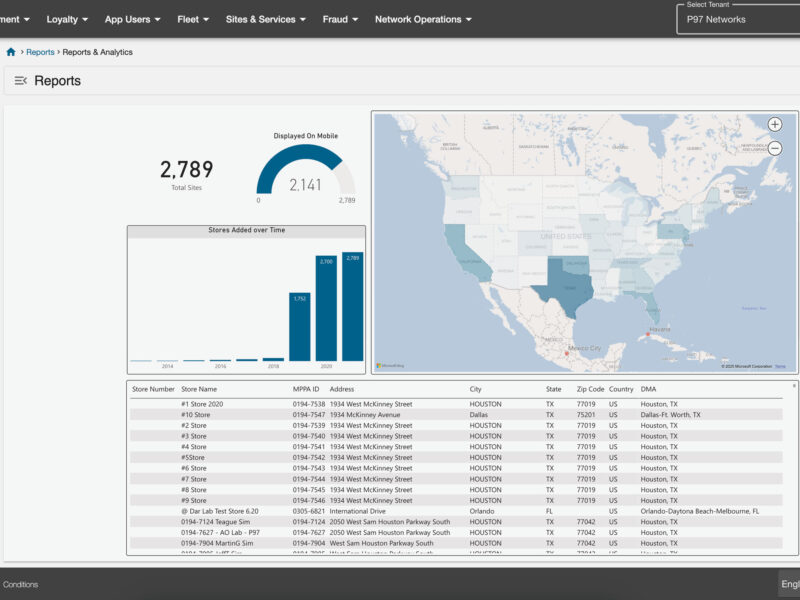Expand the Network Operations menu
The height and width of the screenshot is (600, 800).
[x=424, y=19]
